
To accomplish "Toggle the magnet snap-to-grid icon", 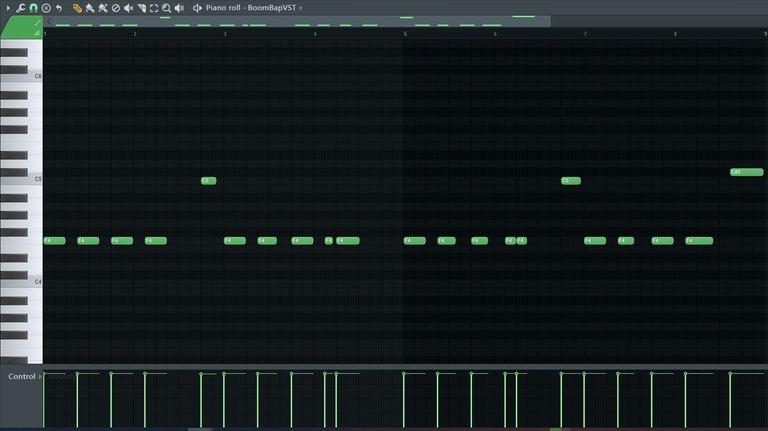I will click(x=33, y=8).
